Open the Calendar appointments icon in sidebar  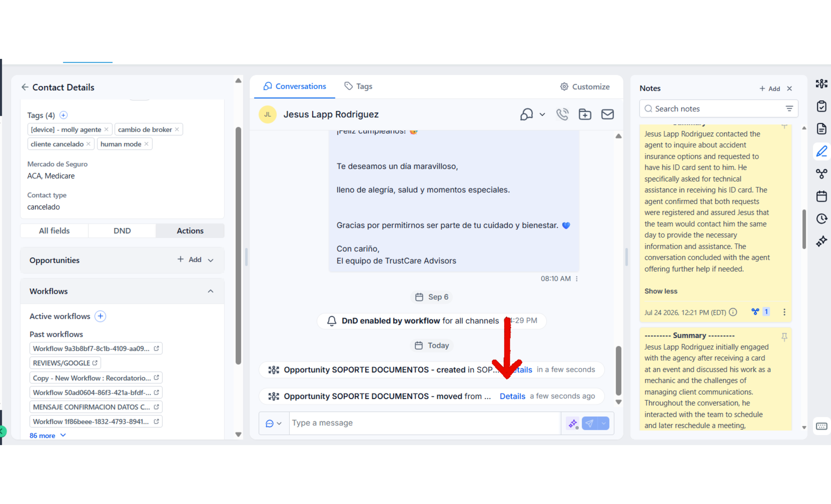pos(822,196)
